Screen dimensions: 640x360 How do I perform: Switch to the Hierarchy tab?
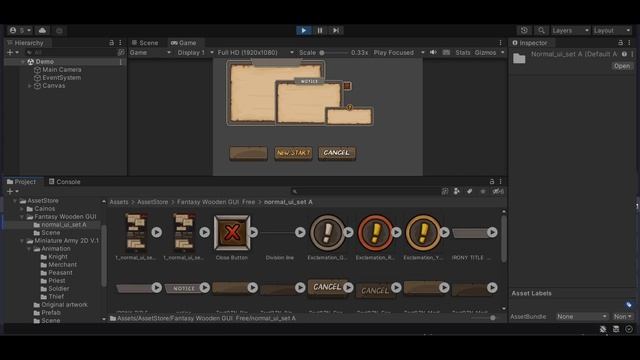25,43
